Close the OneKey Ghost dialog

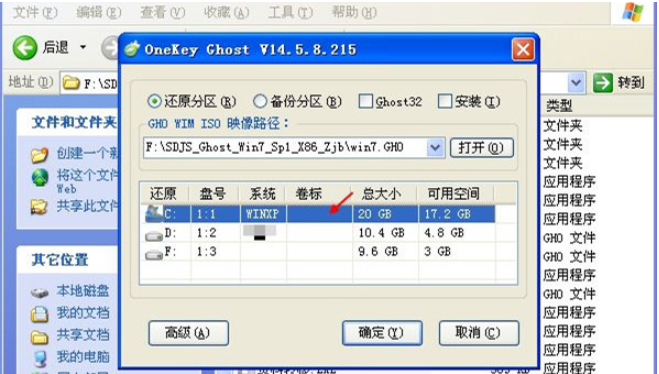[523, 50]
